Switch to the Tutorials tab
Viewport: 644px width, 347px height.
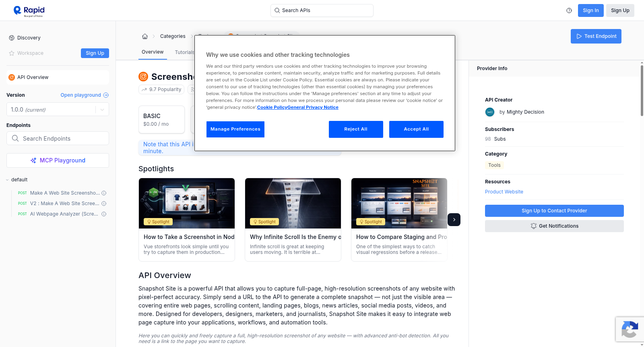[185, 52]
